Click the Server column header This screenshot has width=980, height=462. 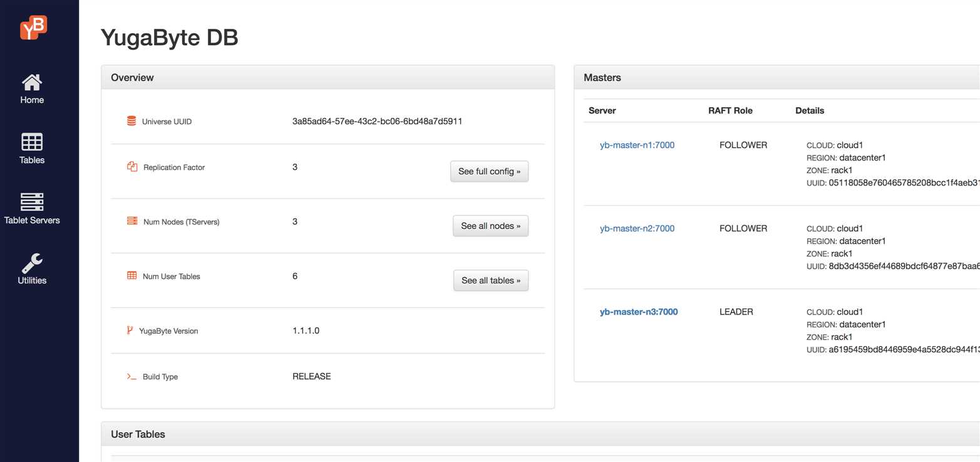[602, 110]
